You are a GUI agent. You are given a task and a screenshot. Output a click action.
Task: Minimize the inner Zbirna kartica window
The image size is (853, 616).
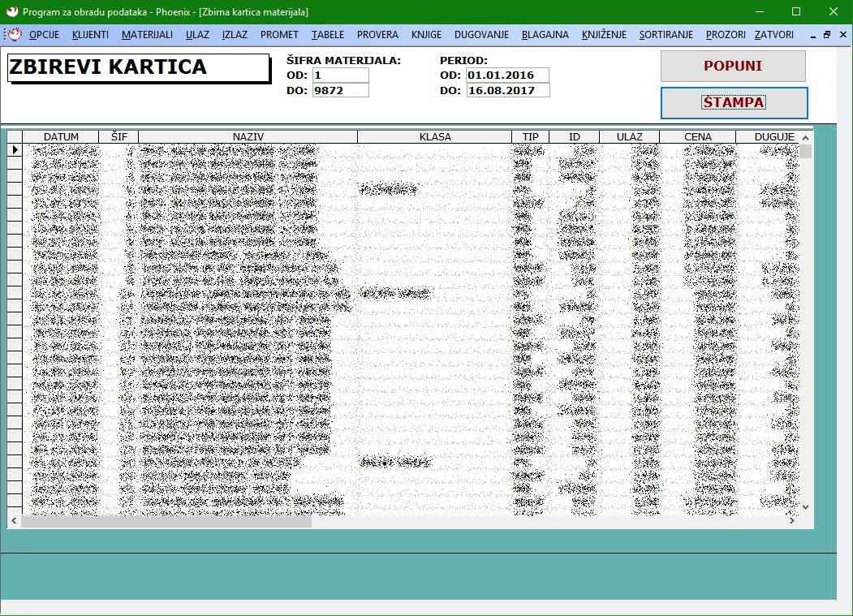(812, 35)
